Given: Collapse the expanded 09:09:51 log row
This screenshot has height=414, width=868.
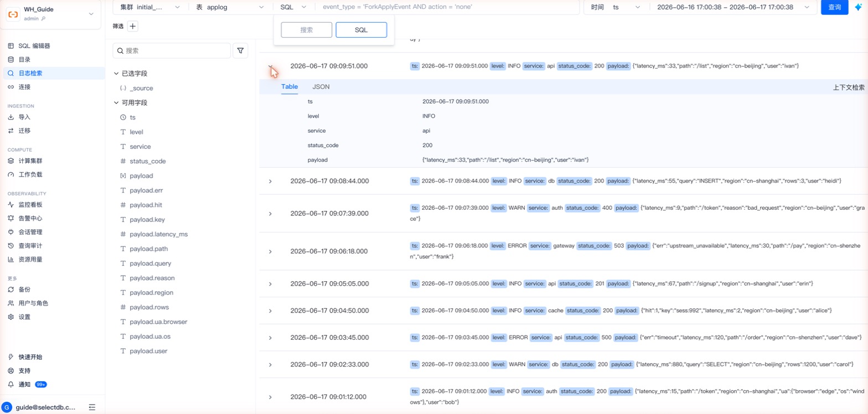Looking at the screenshot, I should pyautogui.click(x=270, y=66).
